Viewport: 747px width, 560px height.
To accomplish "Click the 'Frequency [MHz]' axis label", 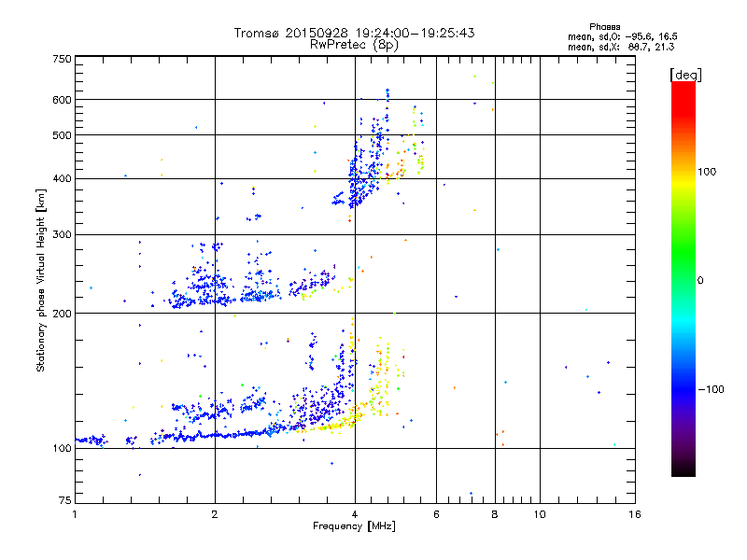I will (x=354, y=526).
